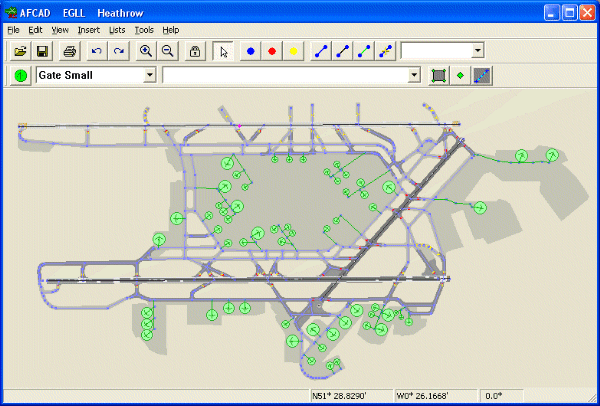Click the green parking spot tool button
600x406 pixels.
click(20, 75)
